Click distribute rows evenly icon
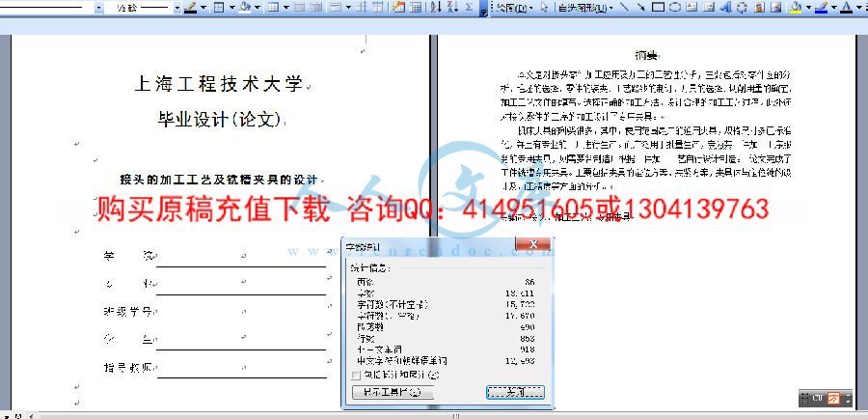 [362, 7]
